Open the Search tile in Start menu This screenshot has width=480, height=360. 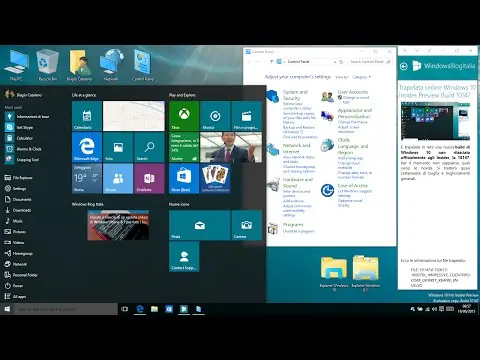[149, 147]
